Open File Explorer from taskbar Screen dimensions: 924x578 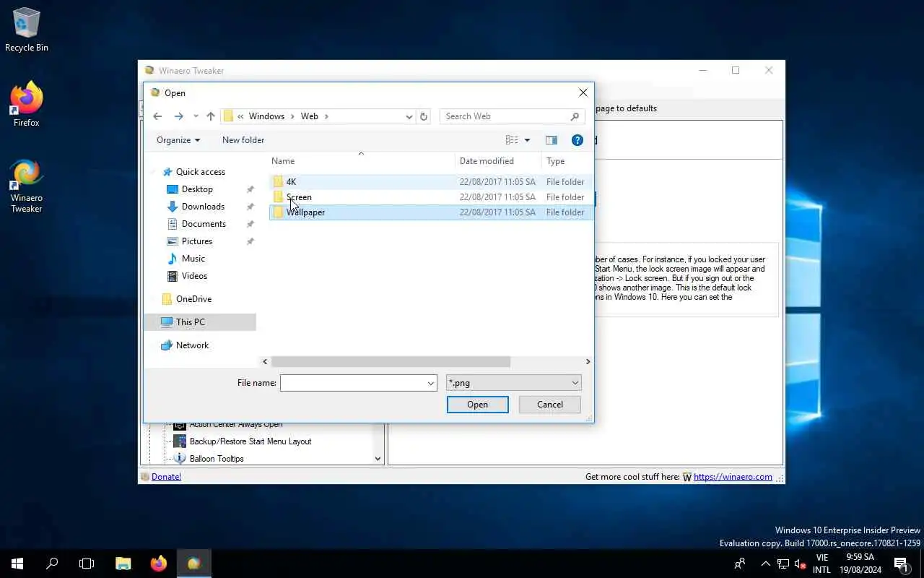[x=123, y=564]
